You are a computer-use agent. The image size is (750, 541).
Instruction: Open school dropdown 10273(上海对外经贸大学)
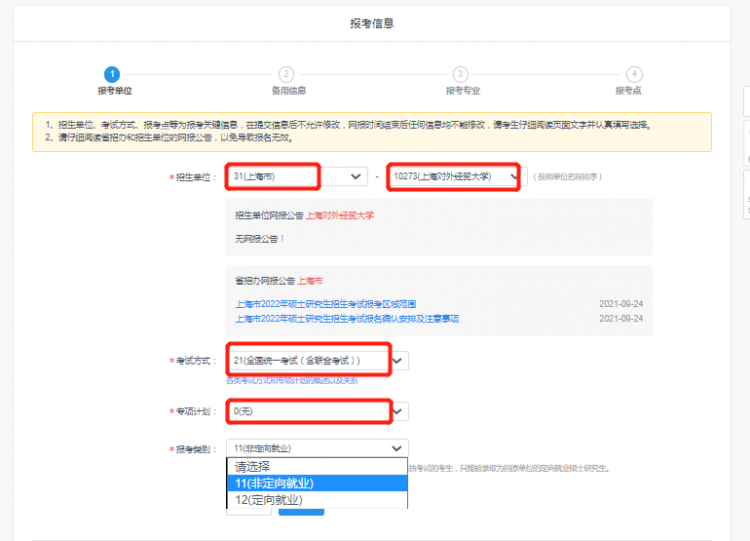click(x=457, y=177)
